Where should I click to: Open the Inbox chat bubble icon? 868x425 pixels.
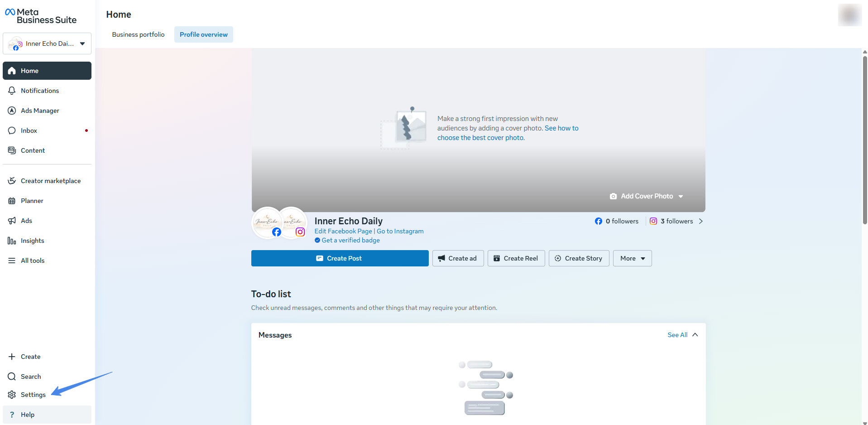click(x=12, y=130)
